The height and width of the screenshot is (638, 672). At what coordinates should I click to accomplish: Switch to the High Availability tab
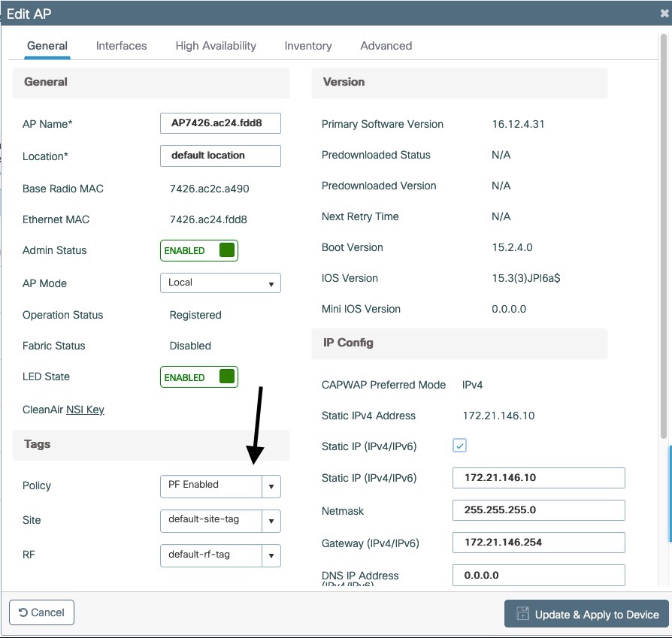[215, 46]
